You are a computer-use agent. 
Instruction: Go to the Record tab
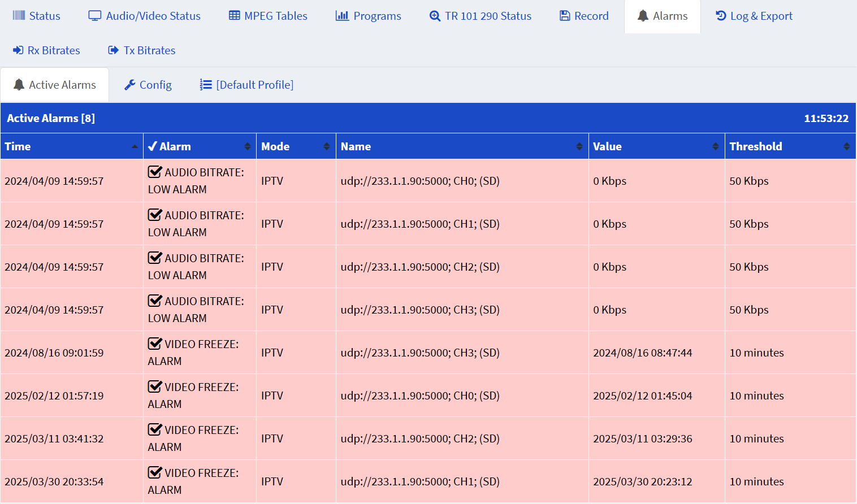[x=584, y=16]
